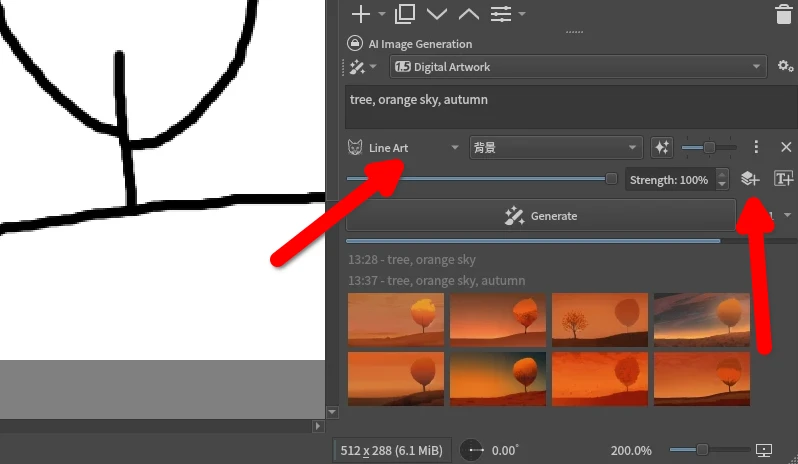The image size is (798, 464).
Task: Open control layer three-dot options menu
Action: [756, 148]
